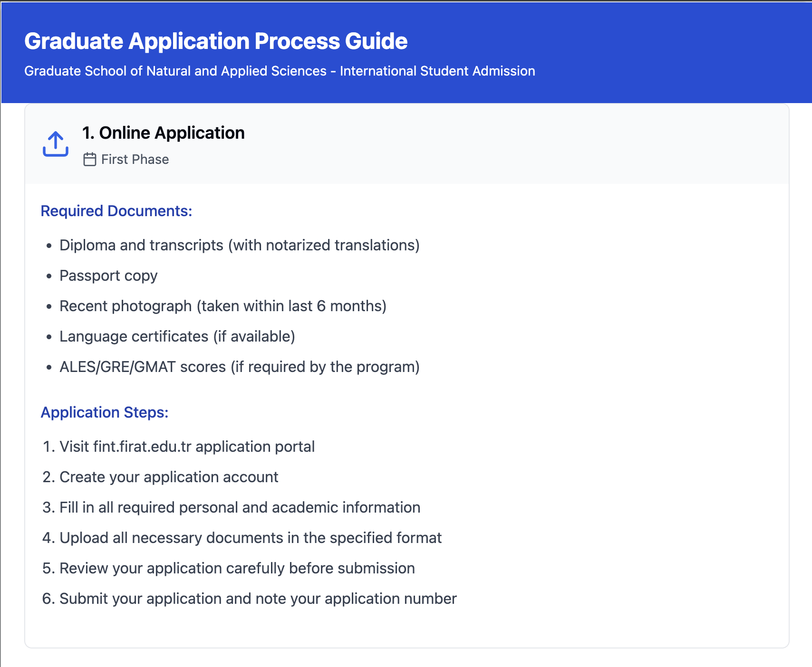Click the Upload all necessary documents step
Image resolution: width=812 pixels, height=667 pixels.
(251, 538)
